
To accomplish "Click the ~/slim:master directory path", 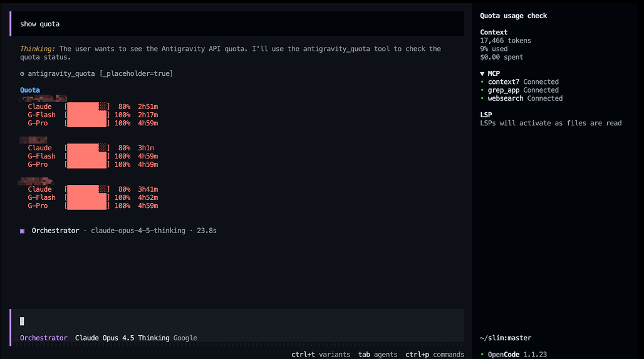I will [x=505, y=338].
